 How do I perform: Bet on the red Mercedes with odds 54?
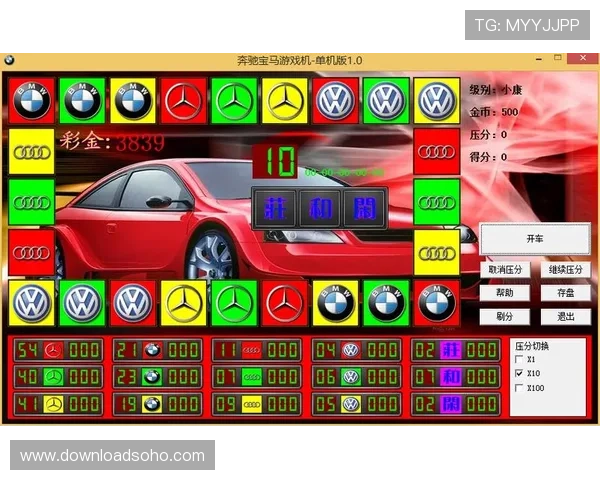pyautogui.click(x=54, y=350)
